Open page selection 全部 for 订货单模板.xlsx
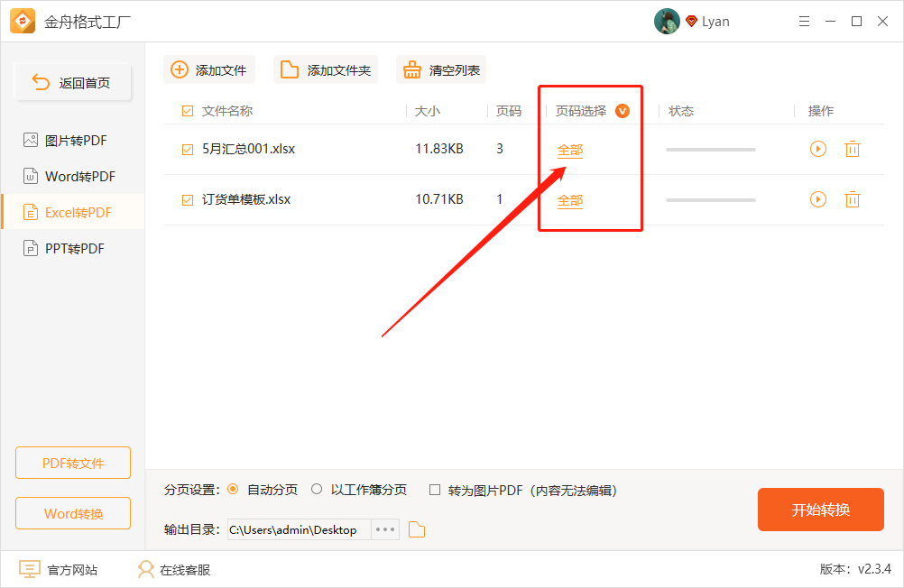Screen dimensions: 904x588 569,199
